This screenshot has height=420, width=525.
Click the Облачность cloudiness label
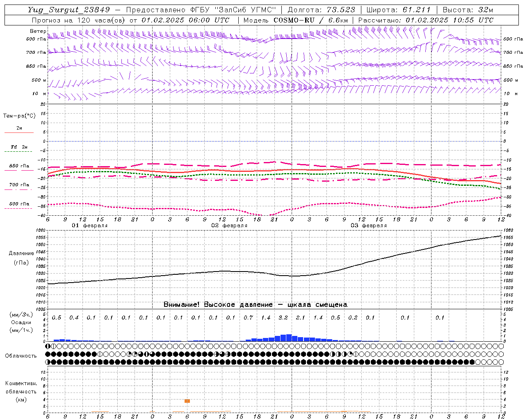21,356
